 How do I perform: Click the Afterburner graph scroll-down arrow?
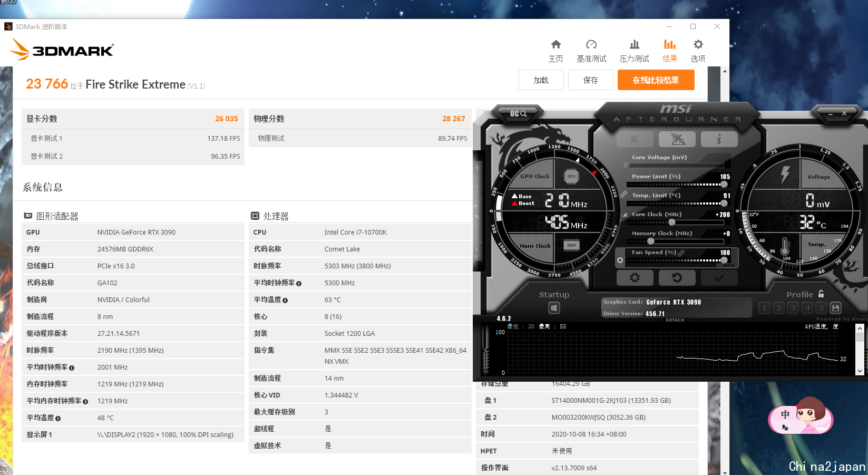pos(860,371)
